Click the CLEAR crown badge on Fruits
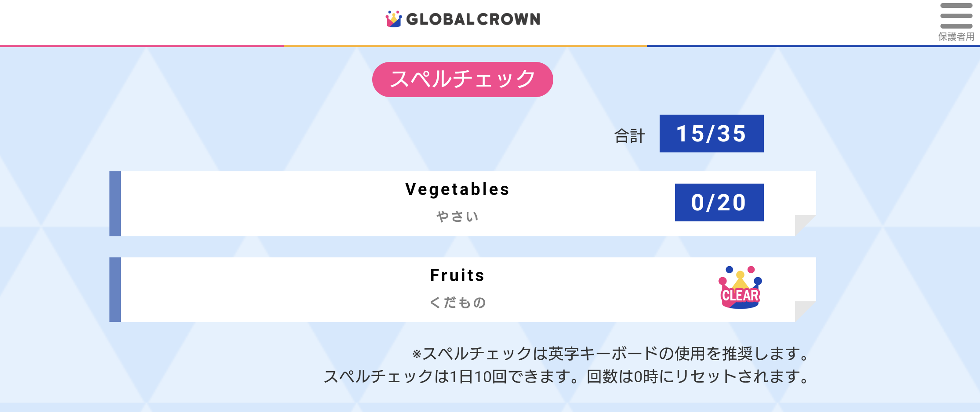Image resolution: width=980 pixels, height=412 pixels. [740, 288]
